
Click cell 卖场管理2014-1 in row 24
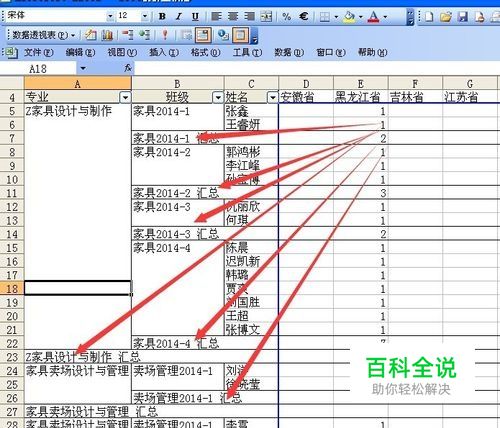(178, 371)
